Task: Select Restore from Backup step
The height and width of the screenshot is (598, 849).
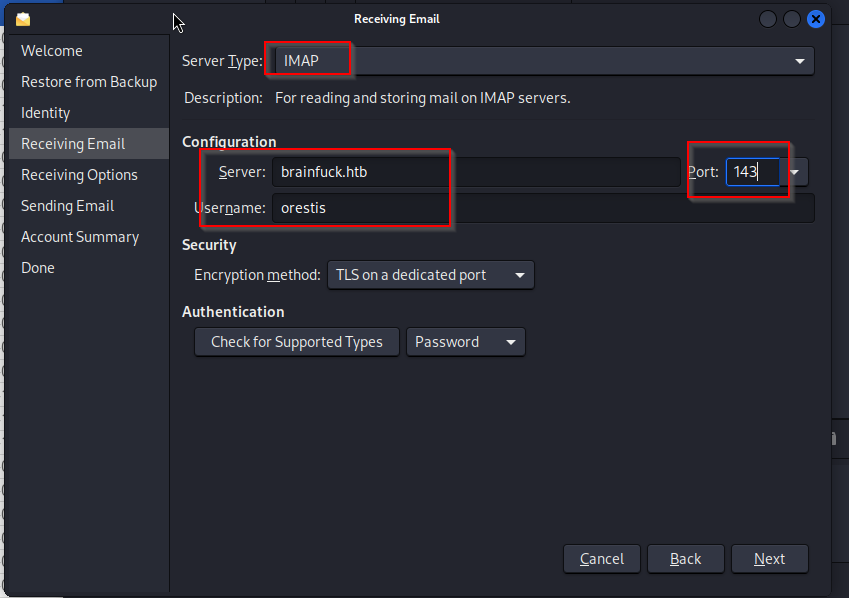Action: (89, 82)
